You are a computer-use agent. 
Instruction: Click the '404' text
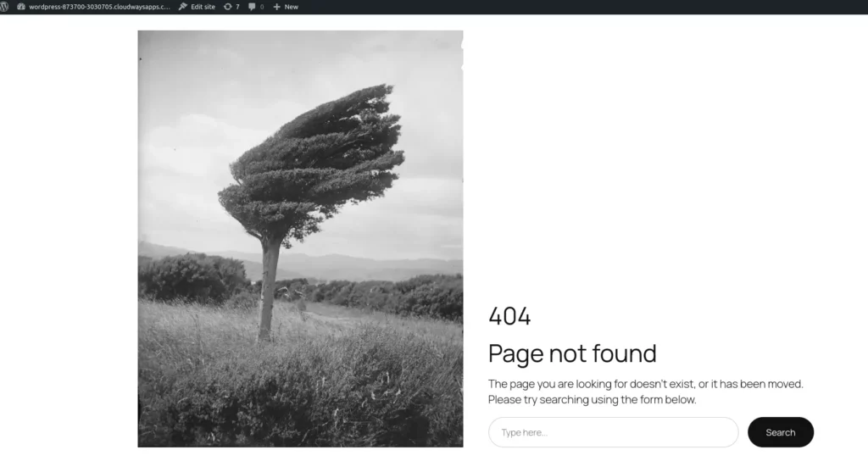coord(509,317)
